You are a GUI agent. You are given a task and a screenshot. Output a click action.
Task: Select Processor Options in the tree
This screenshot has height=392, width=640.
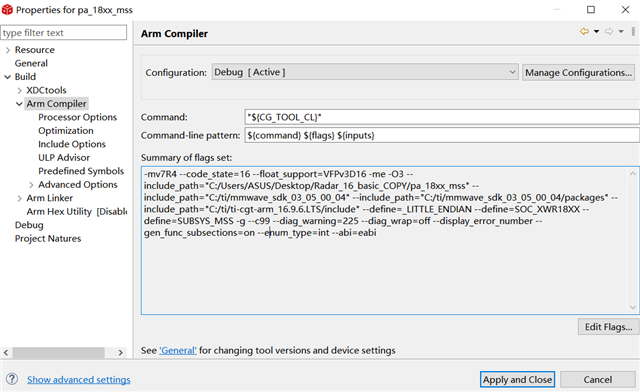(78, 117)
